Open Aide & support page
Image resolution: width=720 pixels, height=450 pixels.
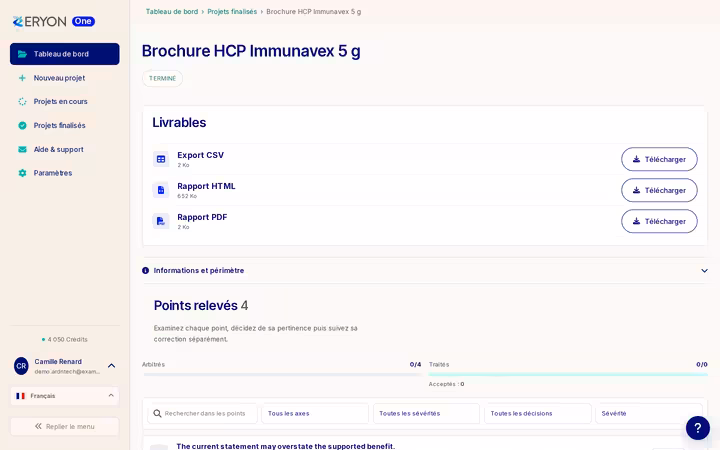(x=65, y=149)
